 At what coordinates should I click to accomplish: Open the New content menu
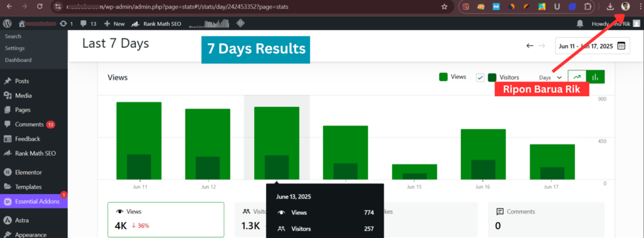pyautogui.click(x=114, y=24)
